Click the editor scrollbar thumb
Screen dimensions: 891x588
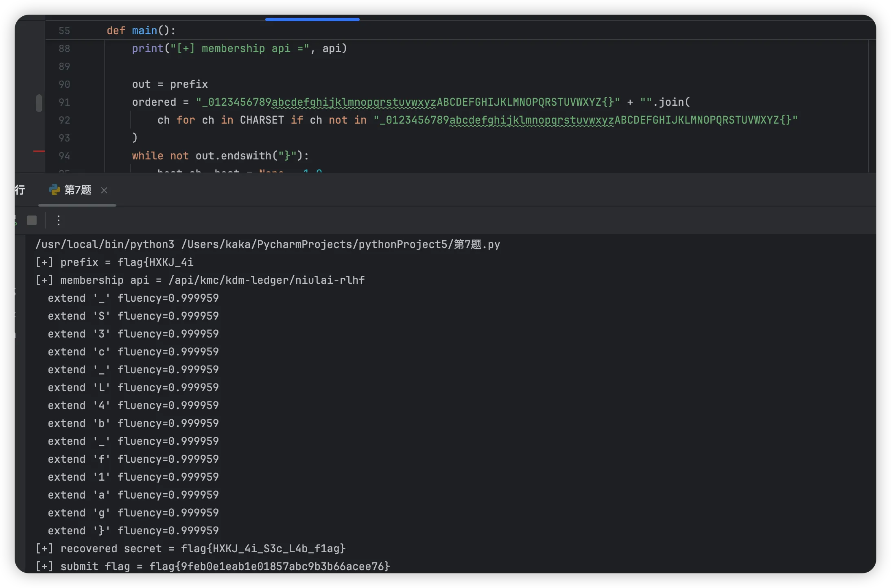[39, 103]
